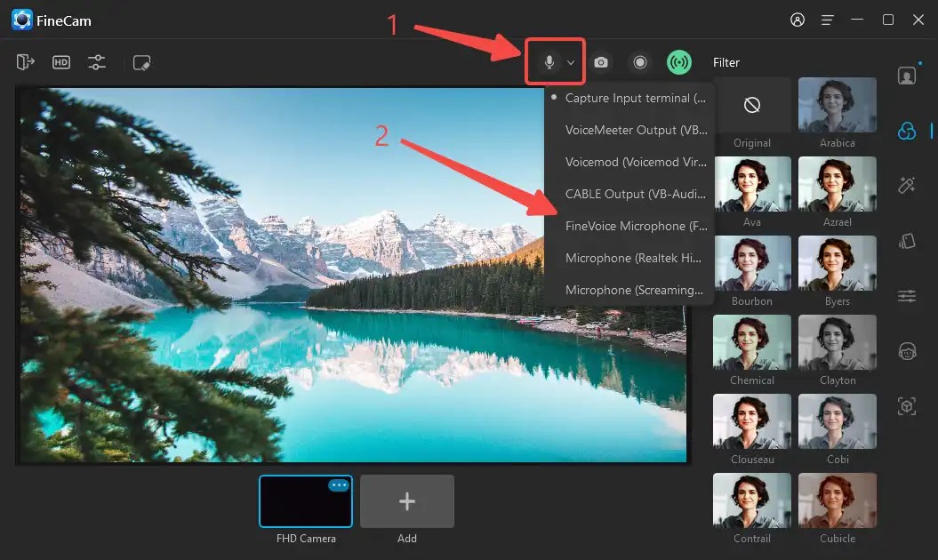
Task: Toggle the HD resolution icon
Action: click(x=61, y=62)
